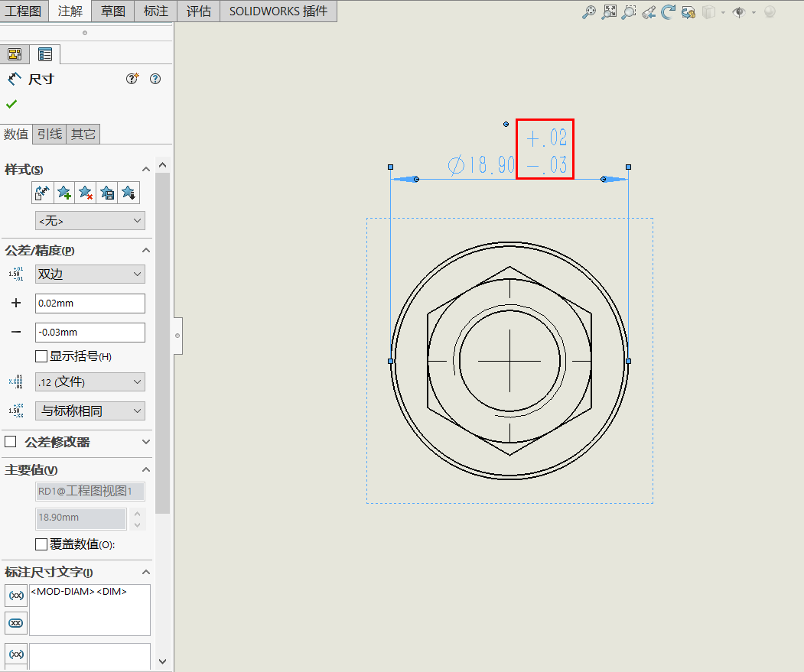The height and width of the screenshot is (672, 804).
Task: Open the 双边 tolerance type dropdown
Action: coord(90,274)
